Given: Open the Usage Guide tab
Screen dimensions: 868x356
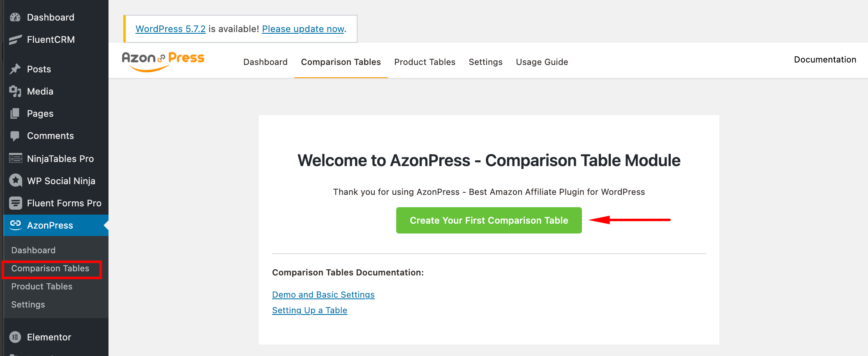Looking at the screenshot, I should click(x=542, y=62).
